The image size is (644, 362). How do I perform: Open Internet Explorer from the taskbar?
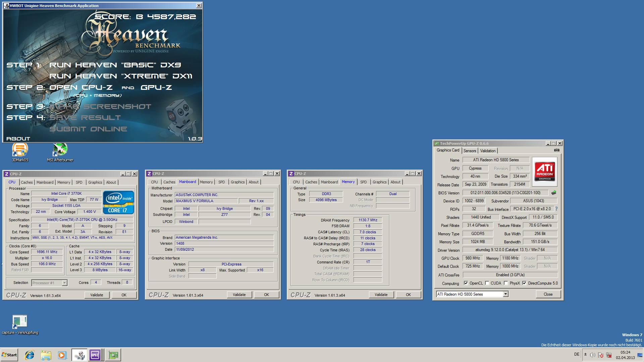[30, 355]
